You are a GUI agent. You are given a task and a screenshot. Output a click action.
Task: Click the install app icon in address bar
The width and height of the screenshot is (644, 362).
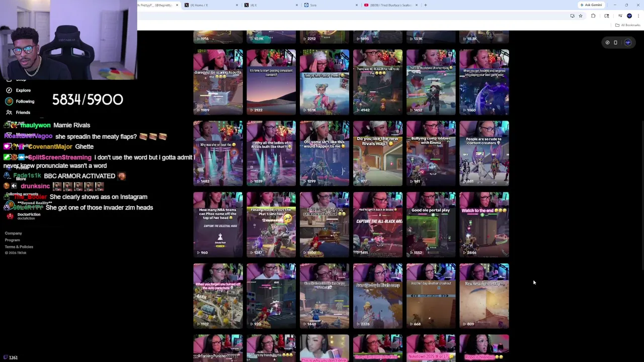pos(572,16)
